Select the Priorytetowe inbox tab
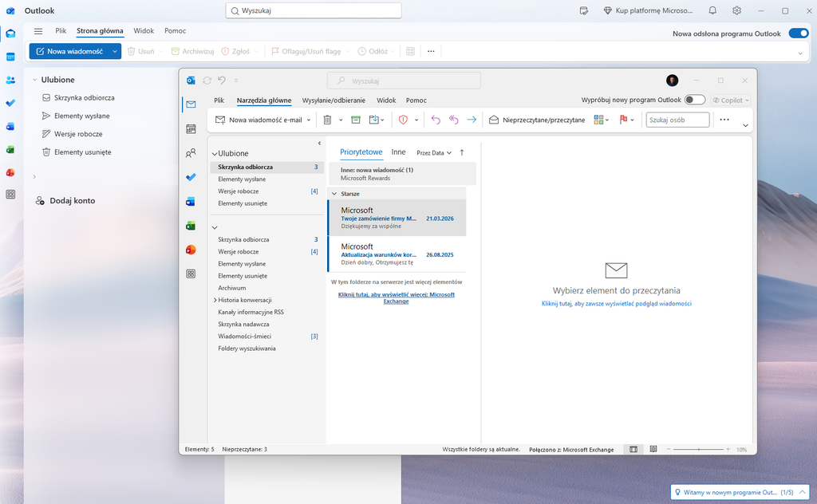 pos(361,152)
